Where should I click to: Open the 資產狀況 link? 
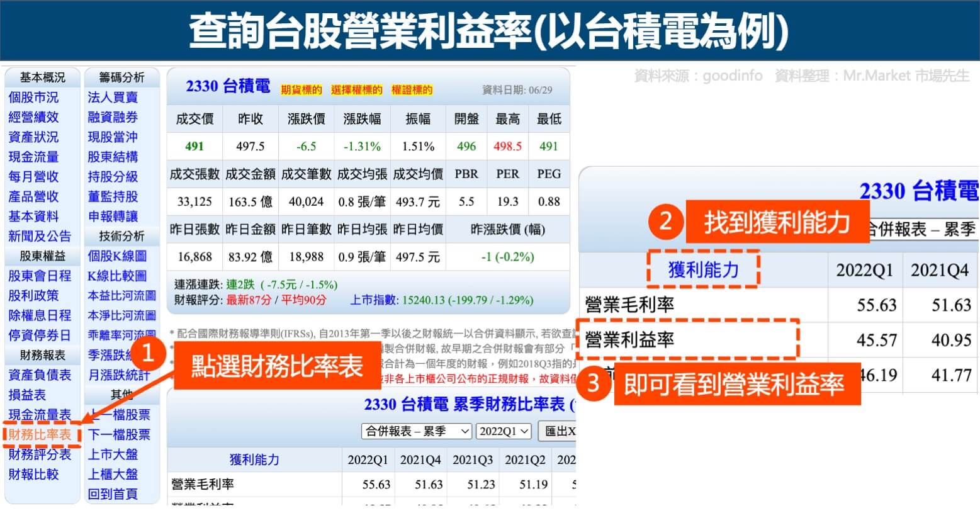33,137
